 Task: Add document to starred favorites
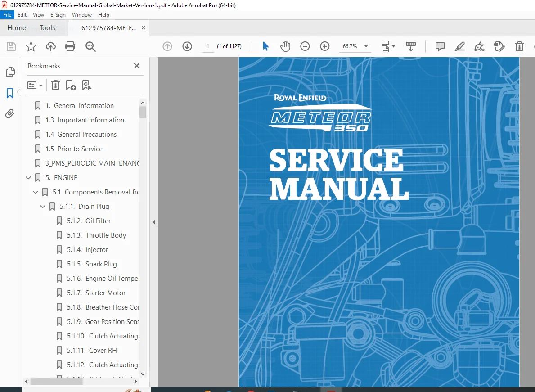(31, 46)
